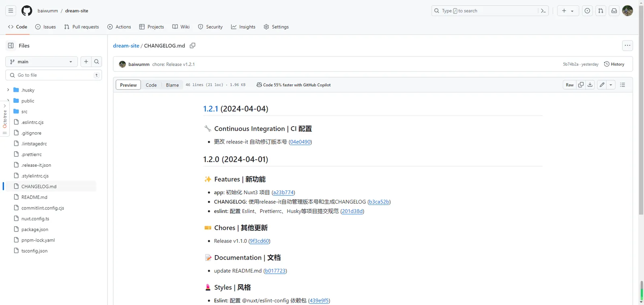The height and width of the screenshot is (305, 644).
Task: Go to GitHub homepage logo
Action: pos(27,11)
